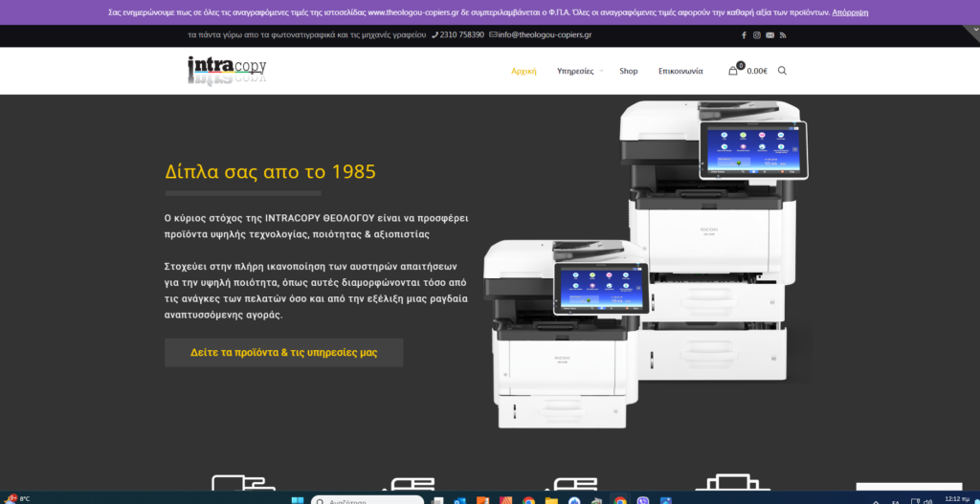Open File Explorer folder in taskbar

point(551,501)
